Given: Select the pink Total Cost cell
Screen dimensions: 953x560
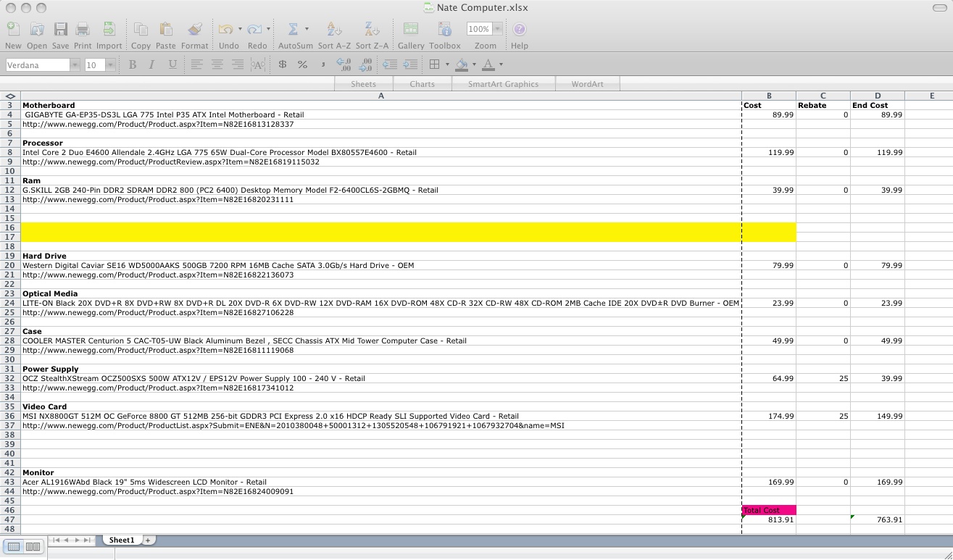Looking at the screenshot, I should click(x=769, y=510).
